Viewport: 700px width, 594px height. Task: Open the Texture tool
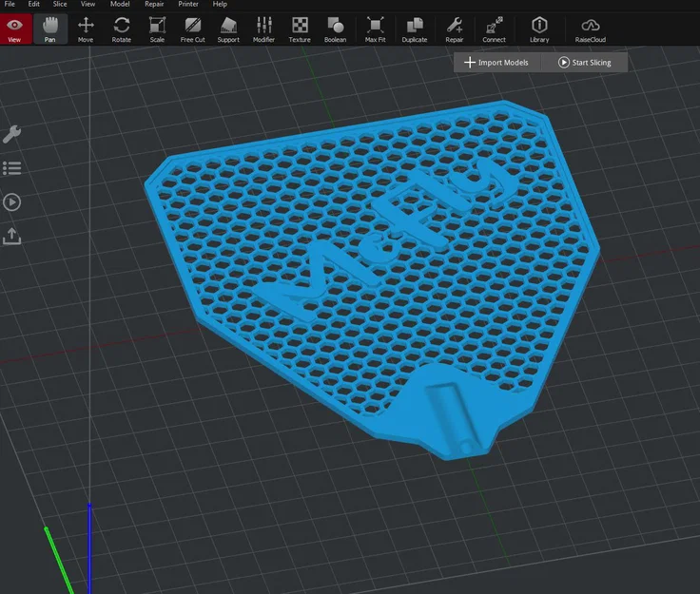coord(300,29)
